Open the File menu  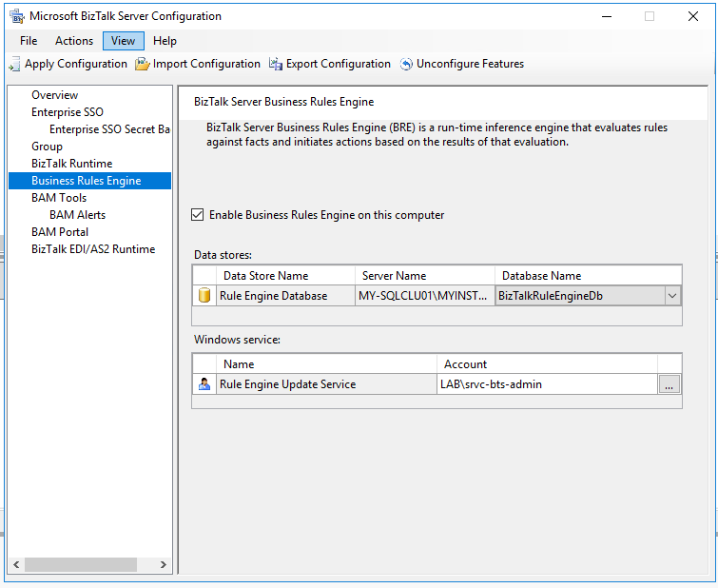pyautogui.click(x=29, y=41)
